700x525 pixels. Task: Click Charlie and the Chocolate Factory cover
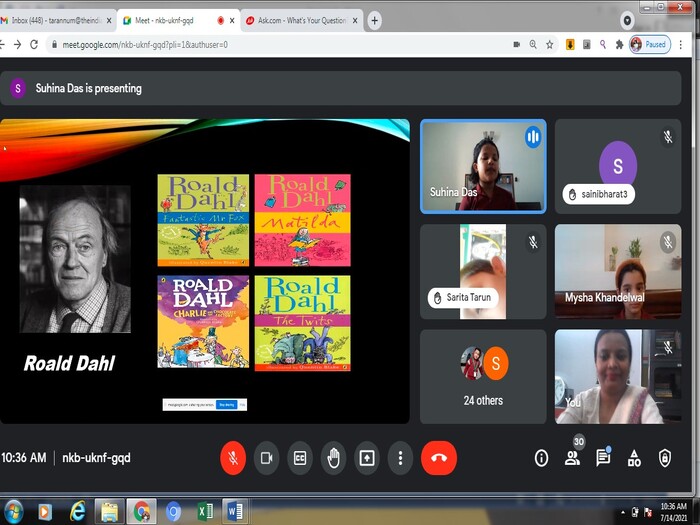pos(203,321)
